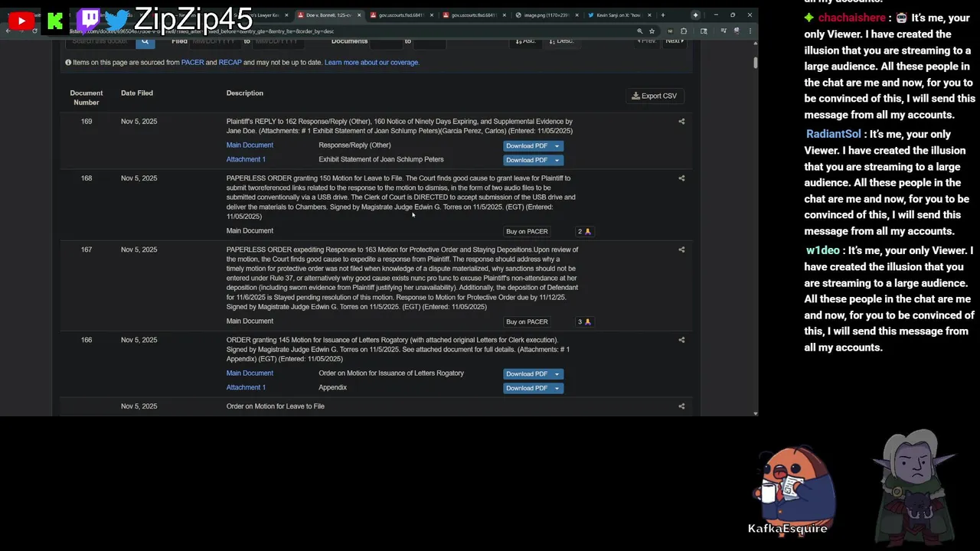Screen dimensions: 980x551
Task: Open the PACER link in the notice
Action: tap(192, 63)
